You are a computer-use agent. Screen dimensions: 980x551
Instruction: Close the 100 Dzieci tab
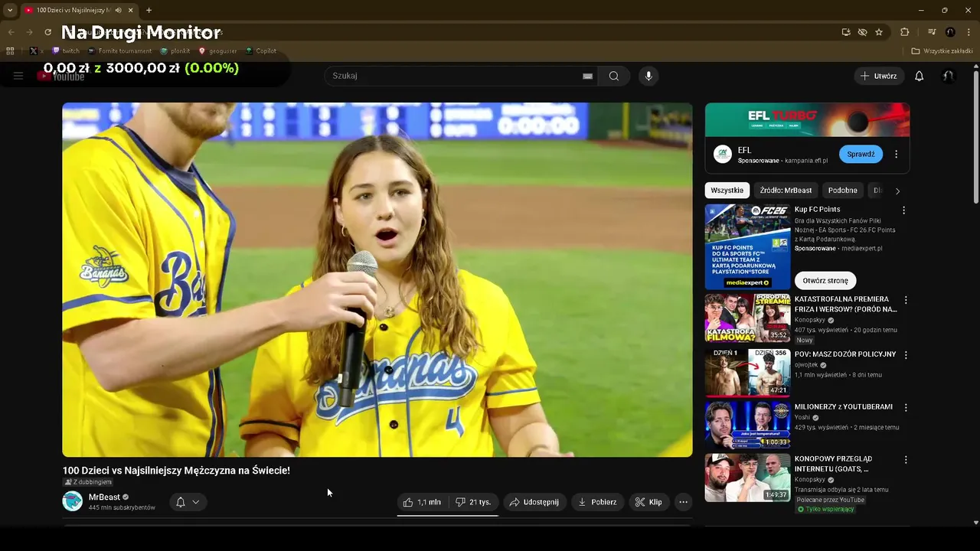(131, 10)
